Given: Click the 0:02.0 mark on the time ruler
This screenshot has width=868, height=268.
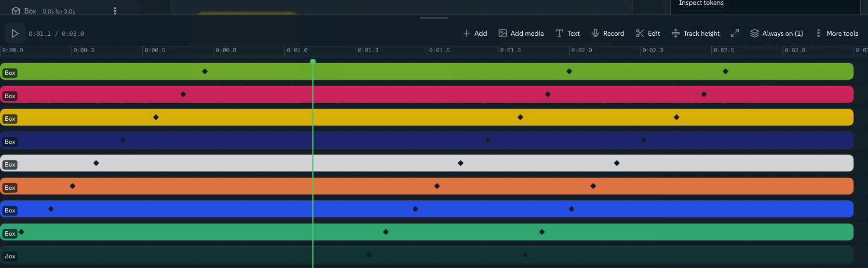Looking at the screenshot, I should coord(582,50).
